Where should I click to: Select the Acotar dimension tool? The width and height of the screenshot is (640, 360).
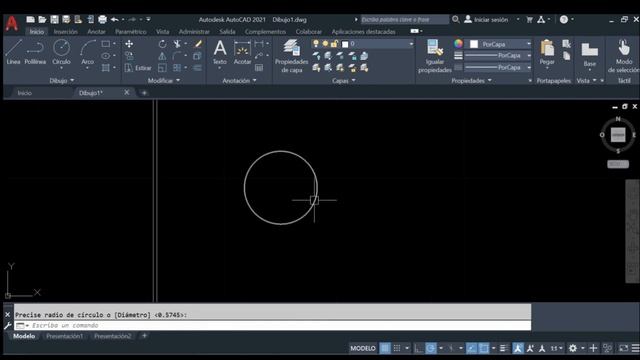(242, 52)
